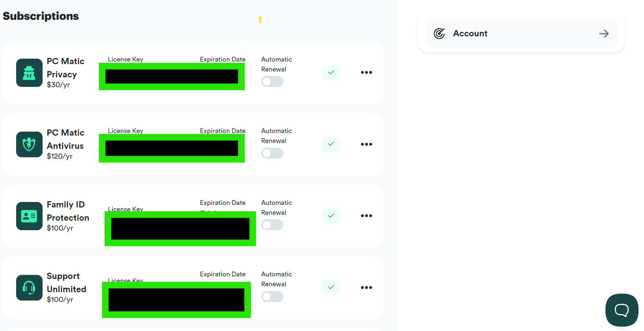Click the PC Matic Antivirus shield icon
The image size is (644, 331).
tap(29, 144)
